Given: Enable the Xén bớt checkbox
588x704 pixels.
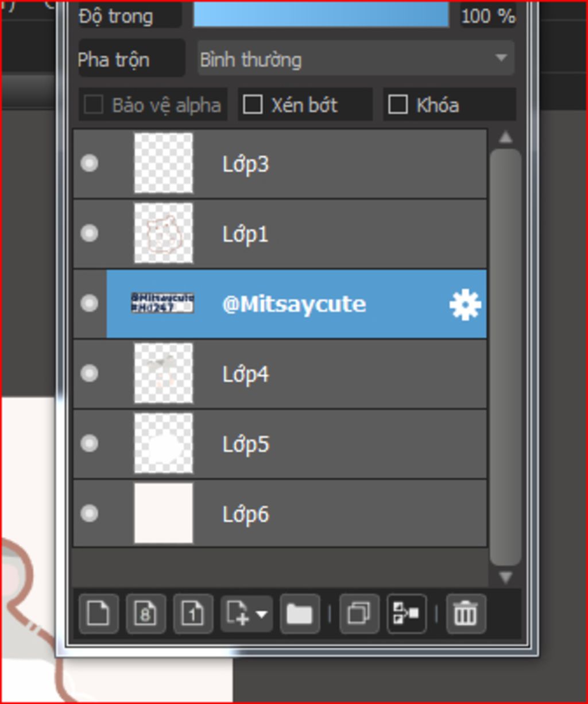Looking at the screenshot, I should pyautogui.click(x=253, y=105).
